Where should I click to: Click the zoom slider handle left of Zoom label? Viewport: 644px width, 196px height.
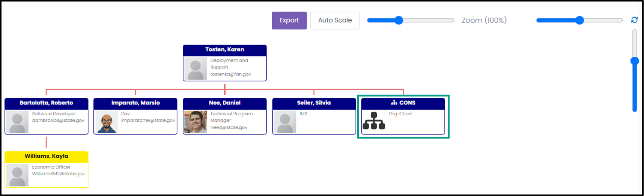click(399, 20)
